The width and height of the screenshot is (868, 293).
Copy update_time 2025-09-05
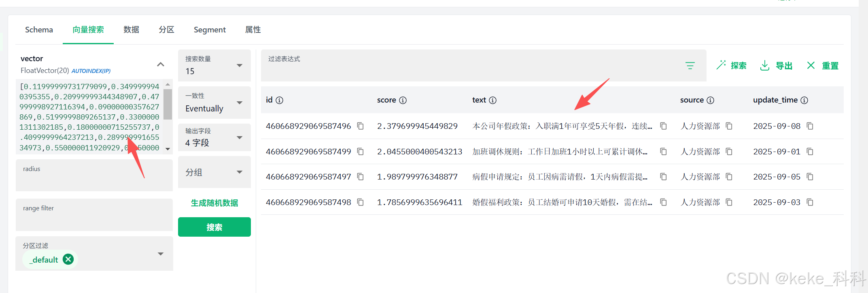810,177
